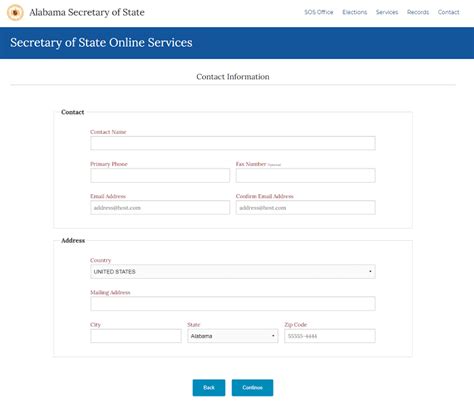Select the City text field
Screen dimensions: 474x410
pyautogui.click(x=136, y=336)
